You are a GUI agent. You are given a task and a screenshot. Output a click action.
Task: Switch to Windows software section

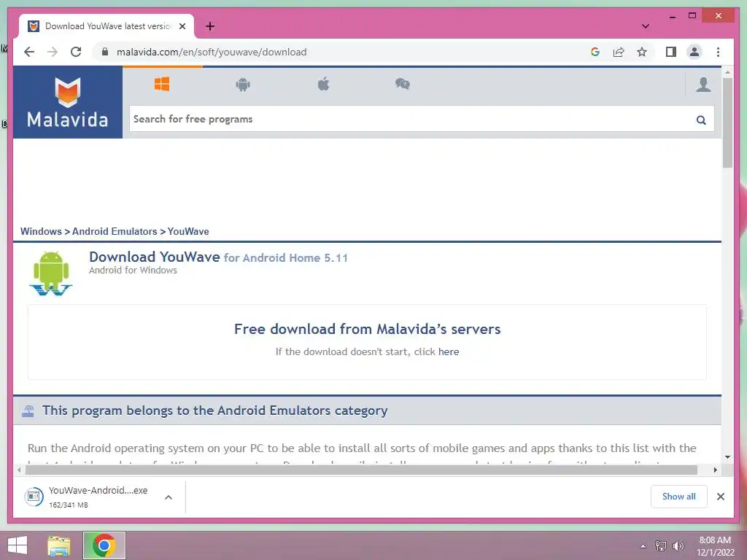point(162,85)
